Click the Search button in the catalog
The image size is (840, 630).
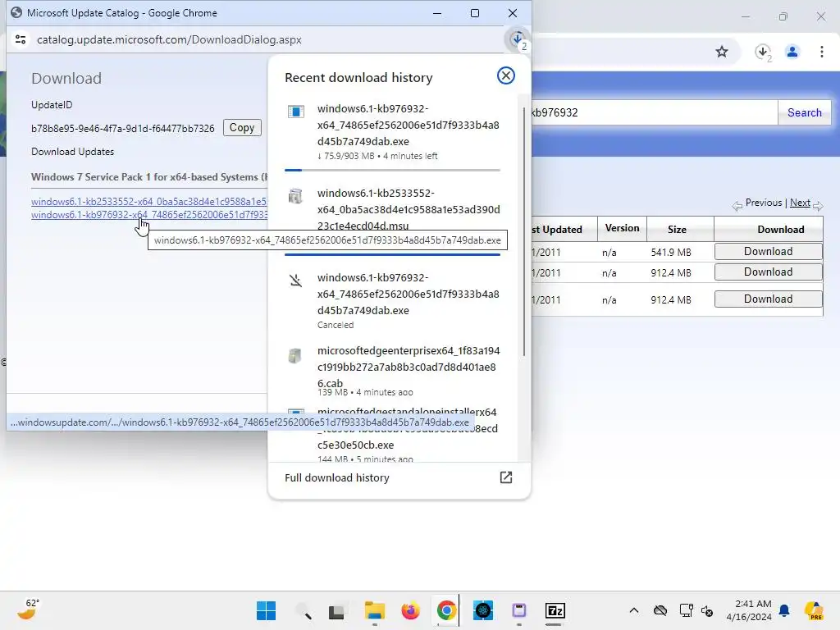(x=804, y=112)
